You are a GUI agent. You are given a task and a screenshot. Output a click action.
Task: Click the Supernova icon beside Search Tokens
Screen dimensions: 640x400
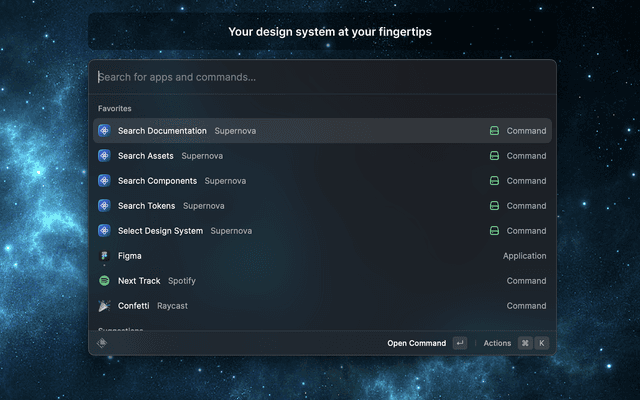click(104, 206)
